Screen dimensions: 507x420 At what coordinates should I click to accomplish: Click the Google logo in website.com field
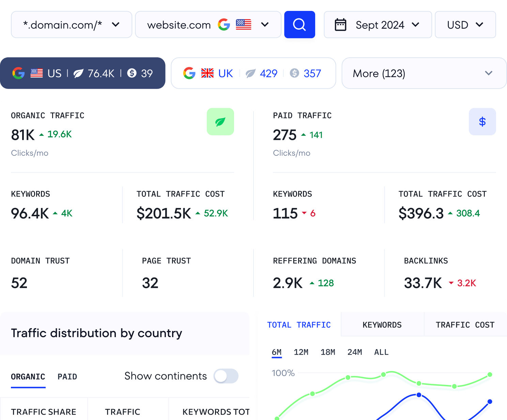pos(224,25)
